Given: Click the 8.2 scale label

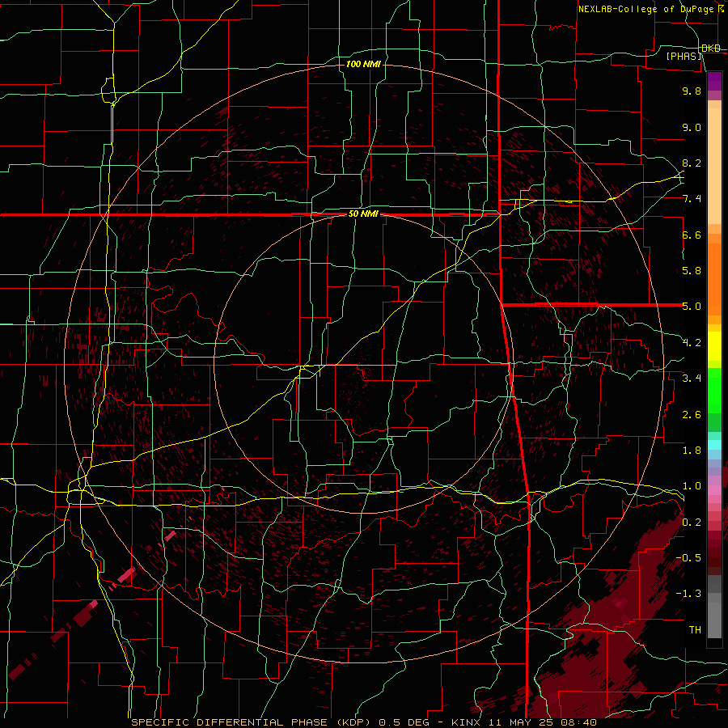Looking at the screenshot, I should (x=692, y=163).
